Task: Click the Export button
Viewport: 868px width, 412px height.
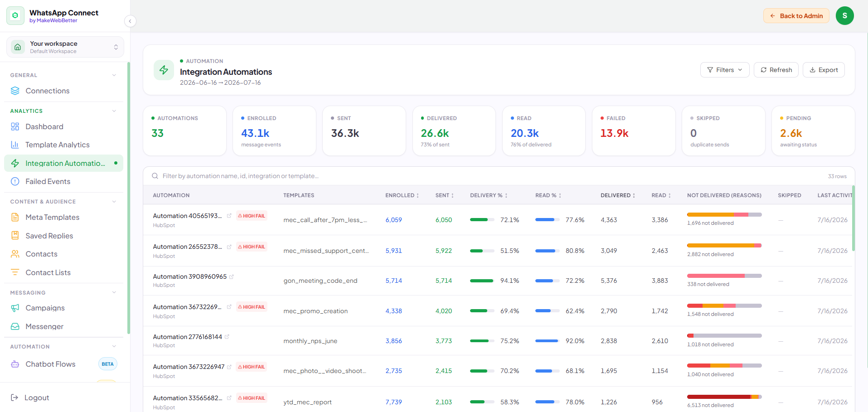Action: pos(824,70)
